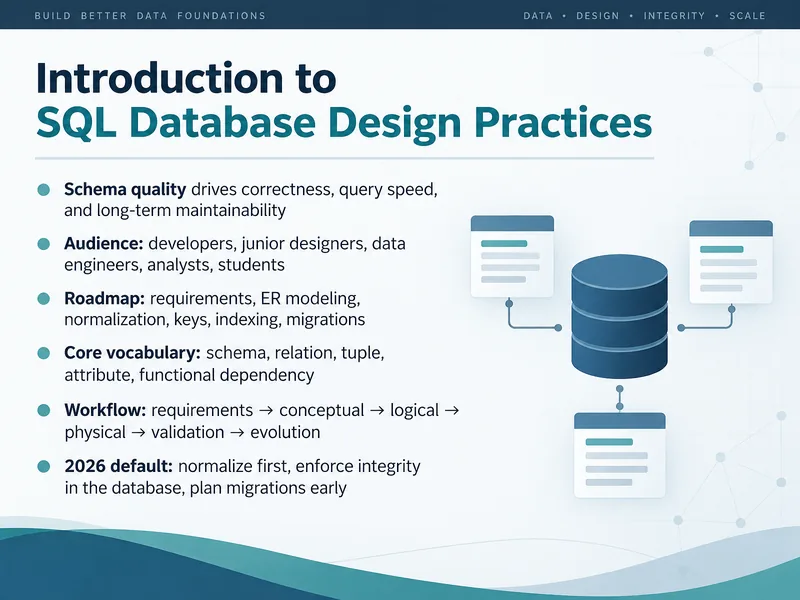Select the table card below the database
The width and height of the screenshot is (800, 600).
tap(619, 455)
